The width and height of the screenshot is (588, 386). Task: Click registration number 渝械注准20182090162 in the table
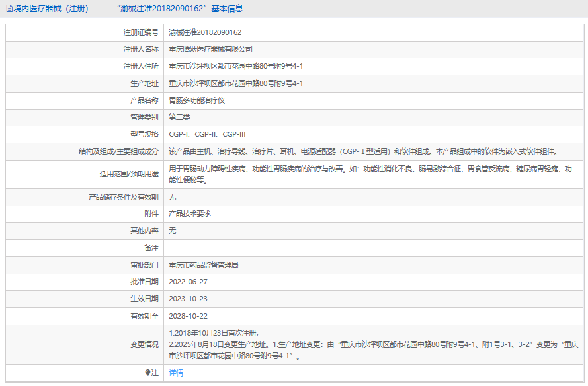(205, 32)
